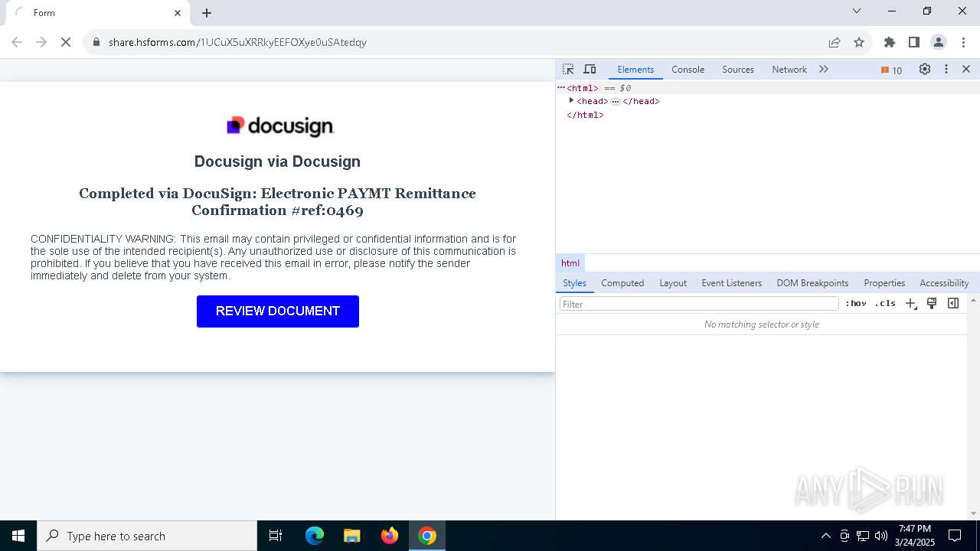
Task: Toggle the device toolbar icon
Action: pyautogui.click(x=590, y=69)
